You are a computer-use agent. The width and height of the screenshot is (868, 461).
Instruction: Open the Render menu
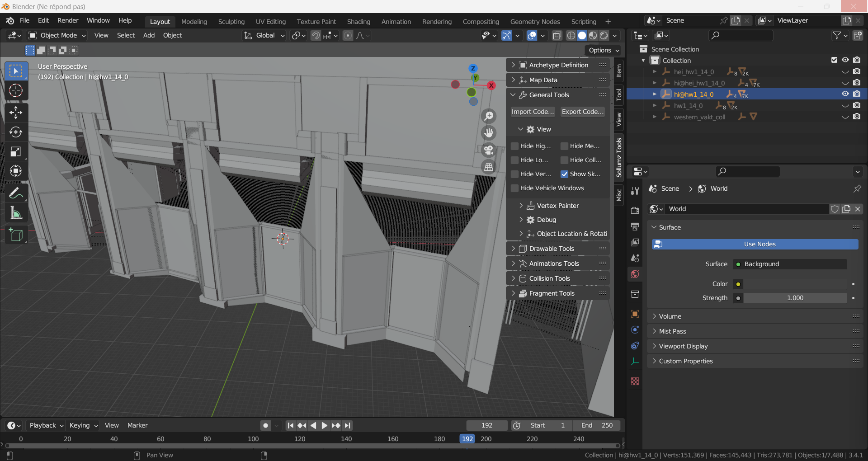pyautogui.click(x=68, y=21)
